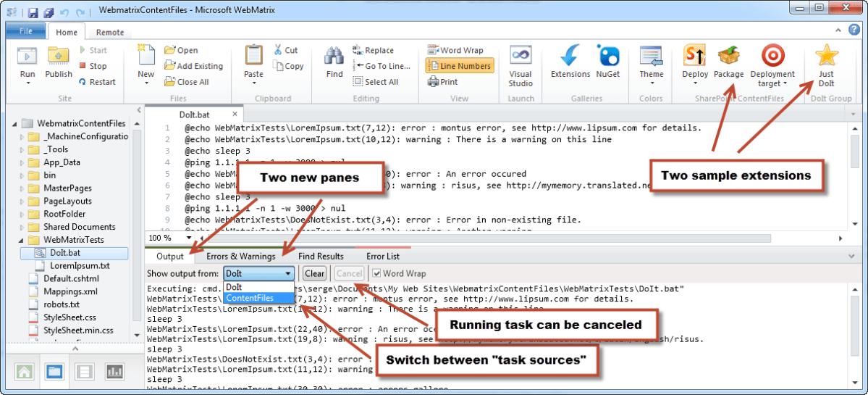
Task: Open Go To Line
Action: 382,66
